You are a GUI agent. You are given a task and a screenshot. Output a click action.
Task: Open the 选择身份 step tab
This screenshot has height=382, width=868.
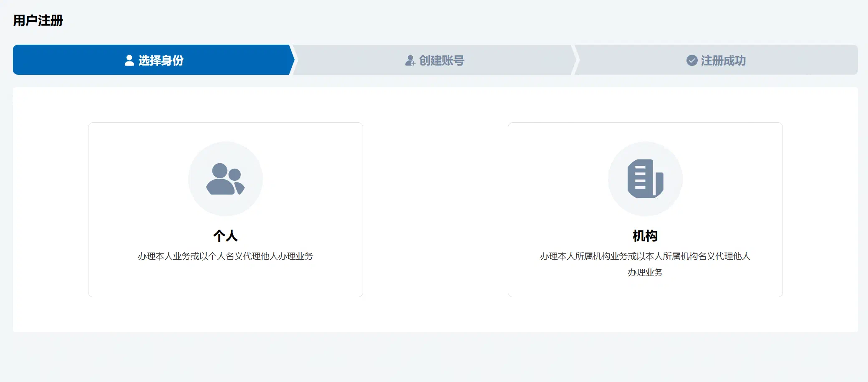(x=154, y=60)
